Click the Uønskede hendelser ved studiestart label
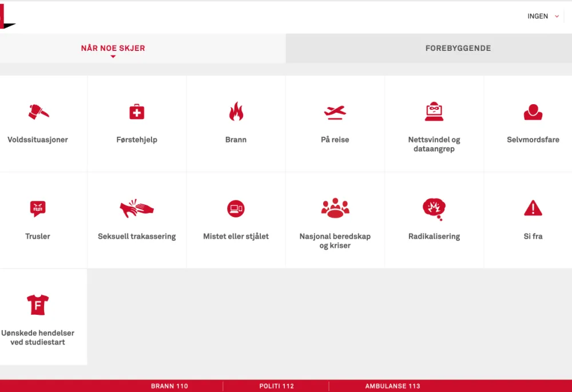 click(x=38, y=337)
